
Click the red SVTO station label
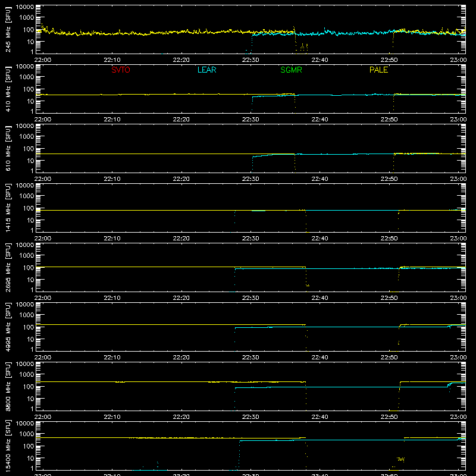[121, 70]
